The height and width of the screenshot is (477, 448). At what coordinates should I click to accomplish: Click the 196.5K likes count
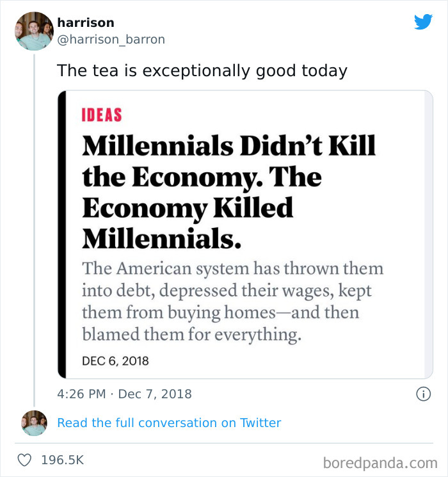(62, 460)
